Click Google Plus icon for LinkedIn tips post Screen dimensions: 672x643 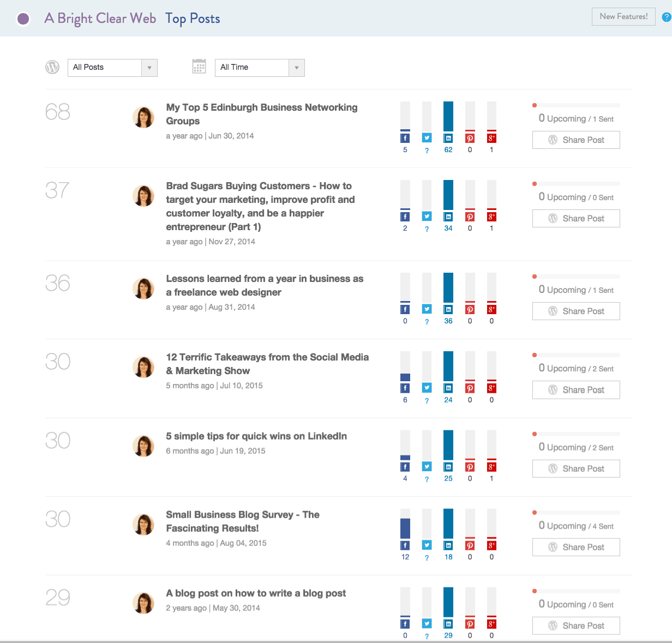(x=491, y=467)
